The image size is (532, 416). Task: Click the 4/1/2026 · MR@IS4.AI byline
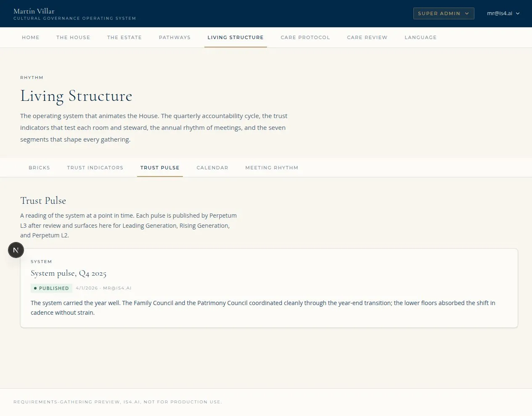(103, 288)
